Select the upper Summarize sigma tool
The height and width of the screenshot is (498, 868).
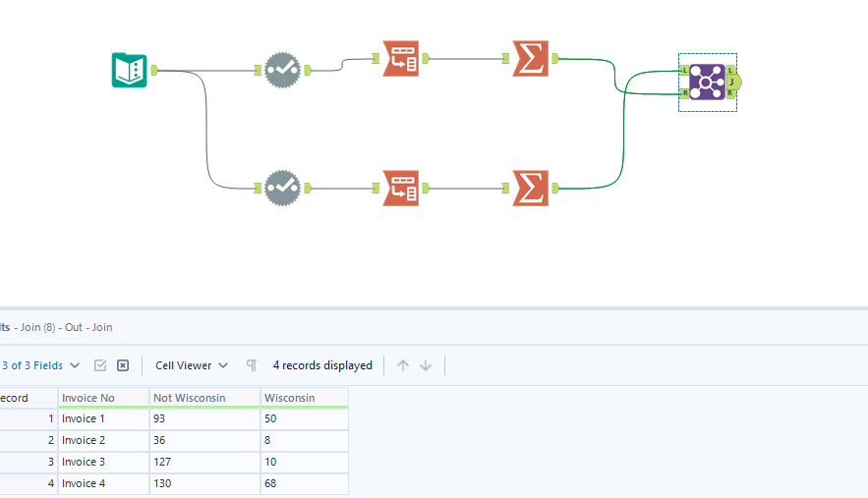[x=531, y=58]
